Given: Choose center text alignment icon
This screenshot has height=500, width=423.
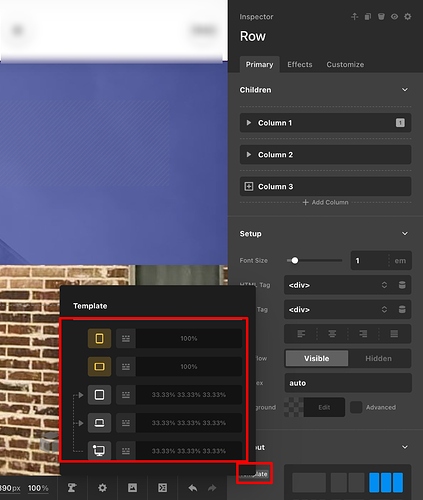Looking at the screenshot, I should pyautogui.click(x=332, y=334).
